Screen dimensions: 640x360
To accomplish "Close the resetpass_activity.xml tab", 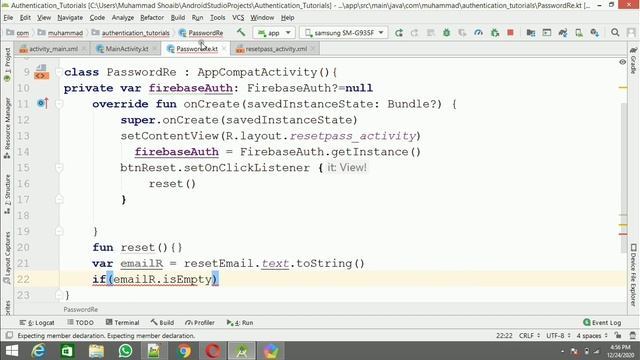I will [x=313, y=49].
